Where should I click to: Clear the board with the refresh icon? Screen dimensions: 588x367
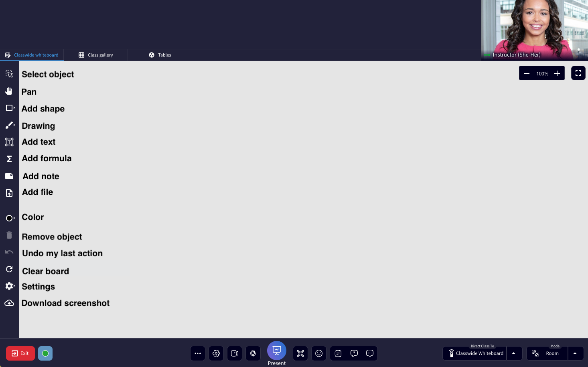tap(9, 269)
